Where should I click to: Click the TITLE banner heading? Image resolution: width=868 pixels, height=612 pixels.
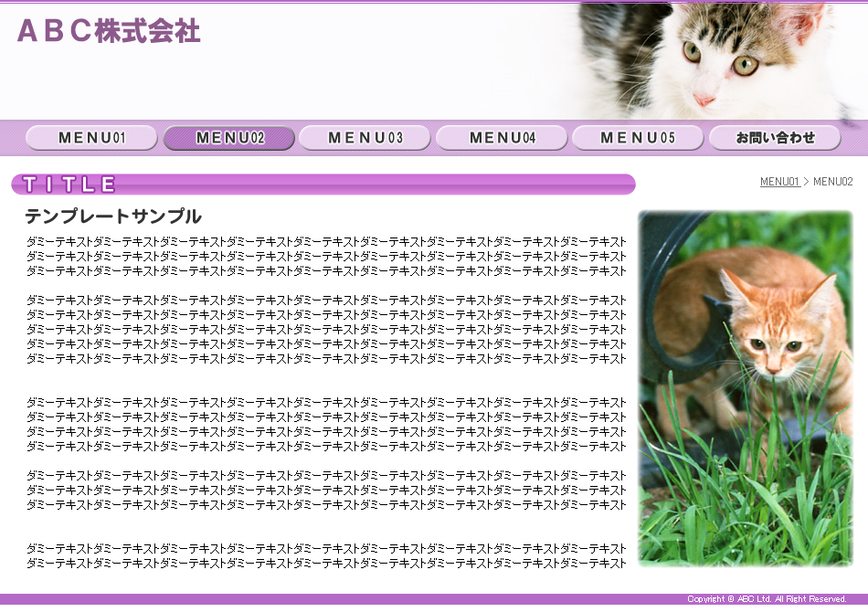point(323,185)
